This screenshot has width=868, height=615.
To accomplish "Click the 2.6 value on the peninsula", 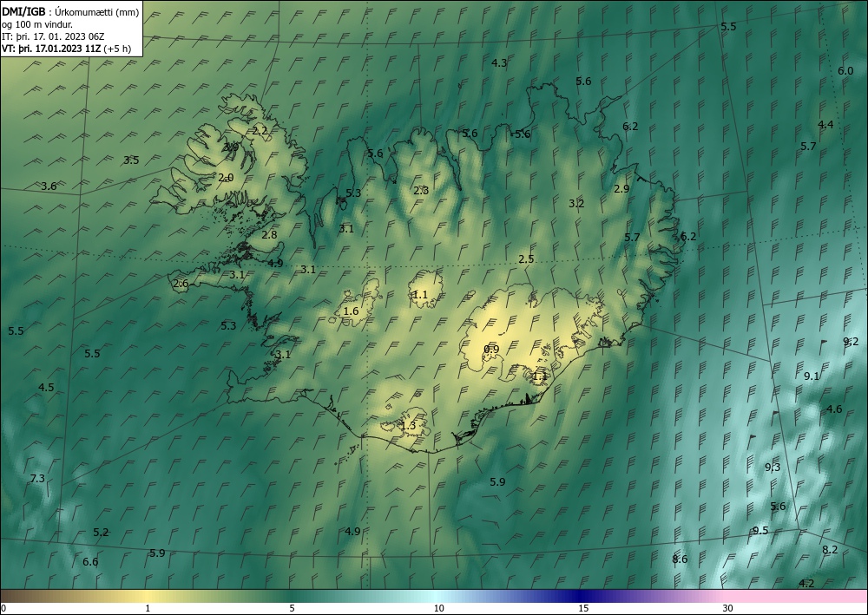I will click(181, 284).
